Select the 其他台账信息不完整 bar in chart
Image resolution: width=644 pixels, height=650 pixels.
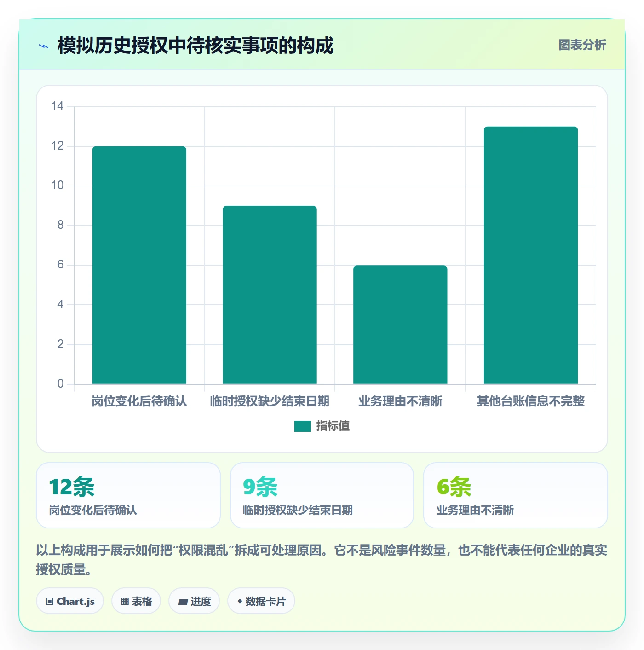point(531,255)
